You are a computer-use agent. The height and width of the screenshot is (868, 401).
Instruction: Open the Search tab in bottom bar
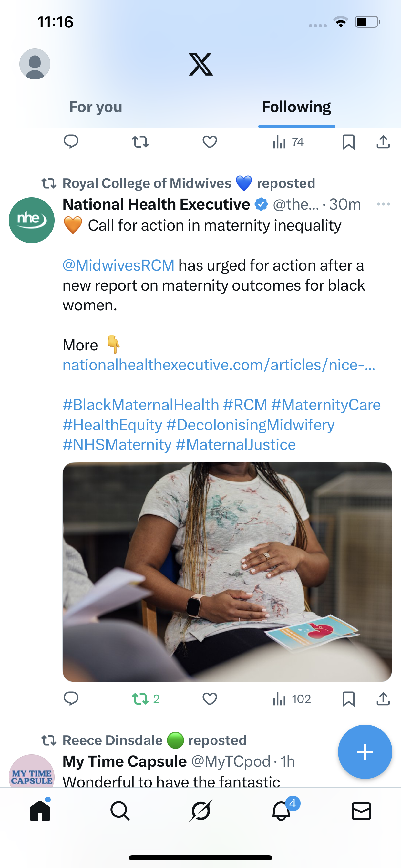point(120,811)
